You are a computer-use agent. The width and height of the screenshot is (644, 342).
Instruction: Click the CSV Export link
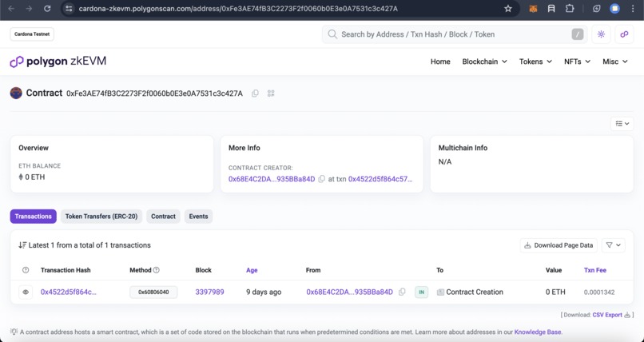coord(607,315)
